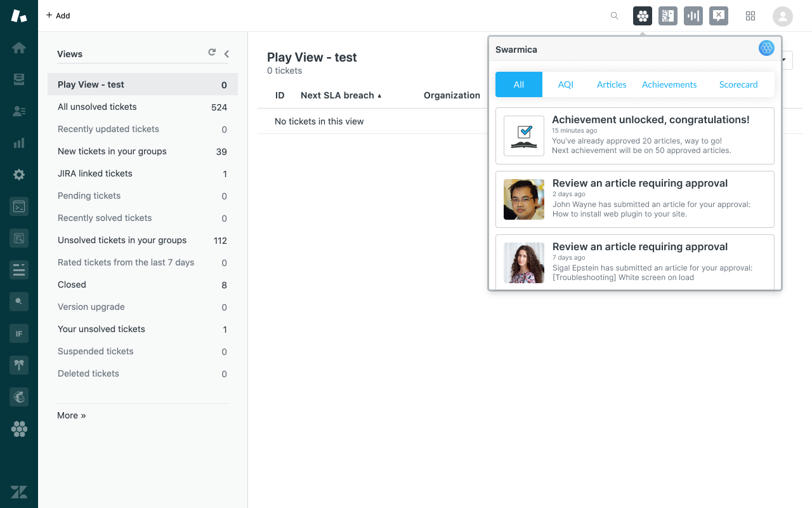
Task: Open the IF app icon in sidebar
Action: point(19,333)
